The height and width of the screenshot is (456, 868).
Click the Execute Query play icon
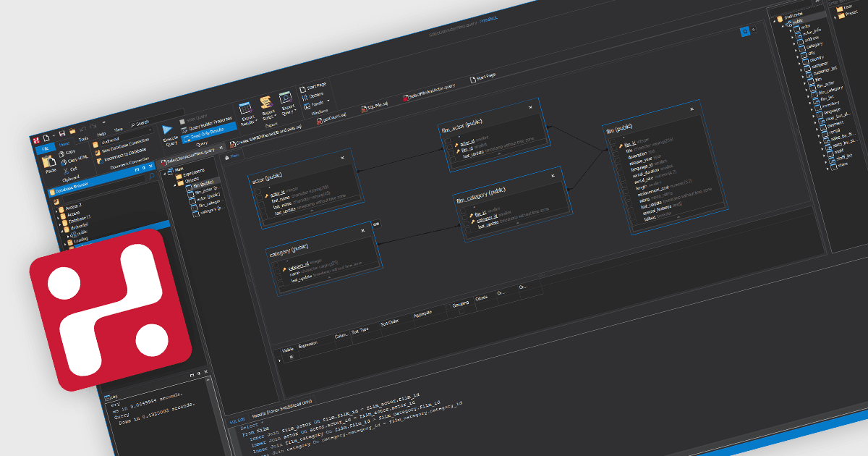(168, 130)
